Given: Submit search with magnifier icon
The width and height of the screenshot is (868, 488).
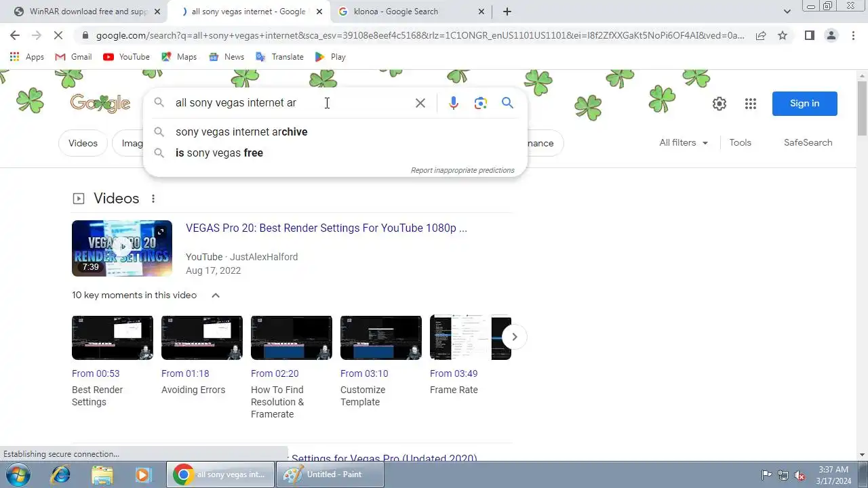Looking at the screenshot, I should [507, 103].
